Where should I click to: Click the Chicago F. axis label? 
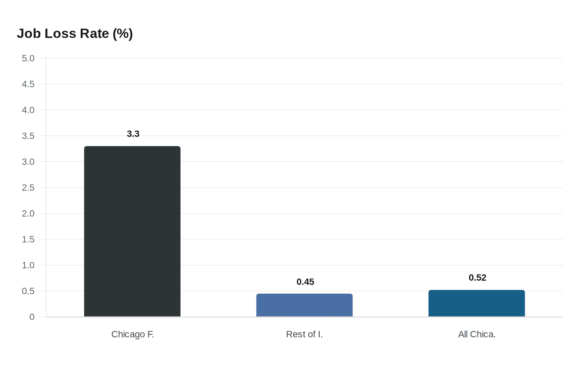point(133,334)
